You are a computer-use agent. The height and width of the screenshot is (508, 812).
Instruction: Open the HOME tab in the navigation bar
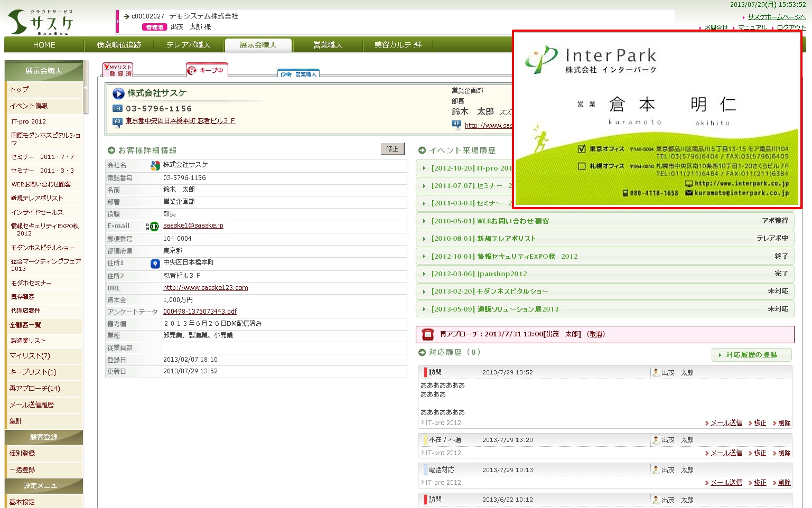click(44, 45)
